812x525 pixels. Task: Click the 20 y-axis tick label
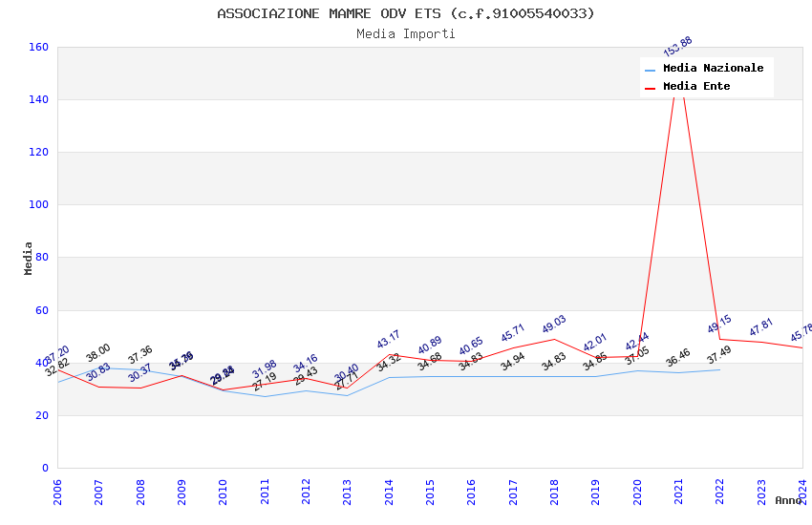pos(42,415)
